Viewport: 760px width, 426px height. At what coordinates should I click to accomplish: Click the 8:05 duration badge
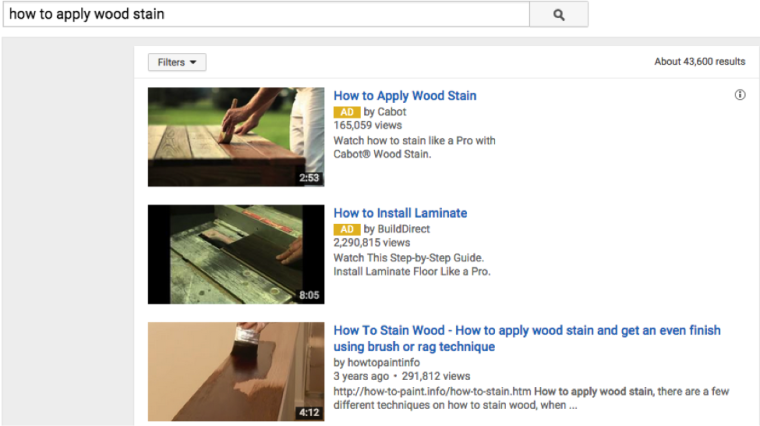309,295
